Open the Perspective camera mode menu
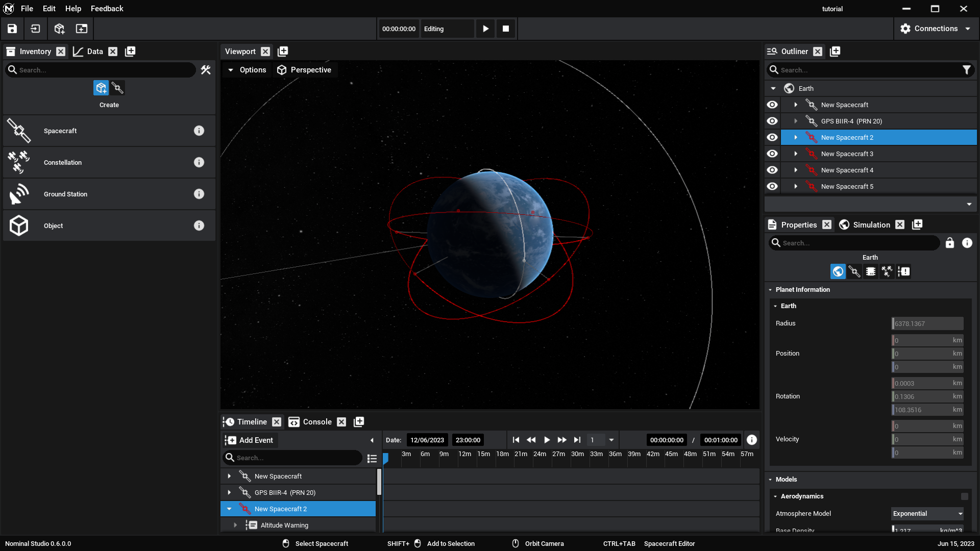This screenshot has height=551, width=980. click(x=304, y=70)
